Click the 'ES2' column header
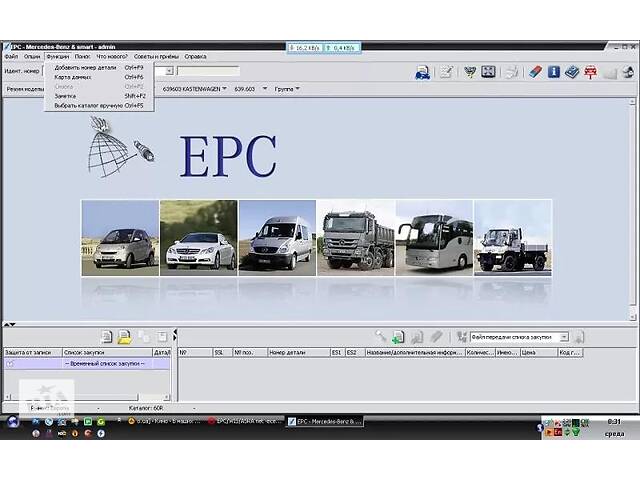The height and width of the screenshot is (480, 640). click(x=355, y=352)
